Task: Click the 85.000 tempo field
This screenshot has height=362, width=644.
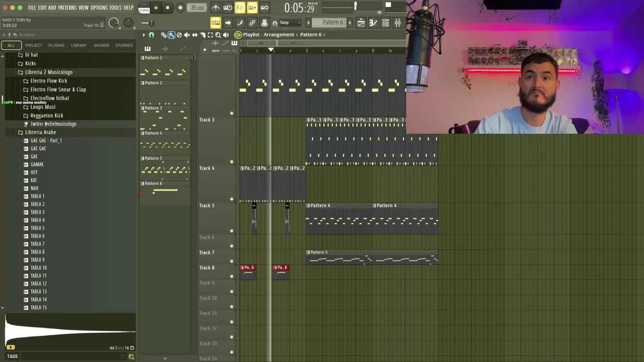Action: 197,8
